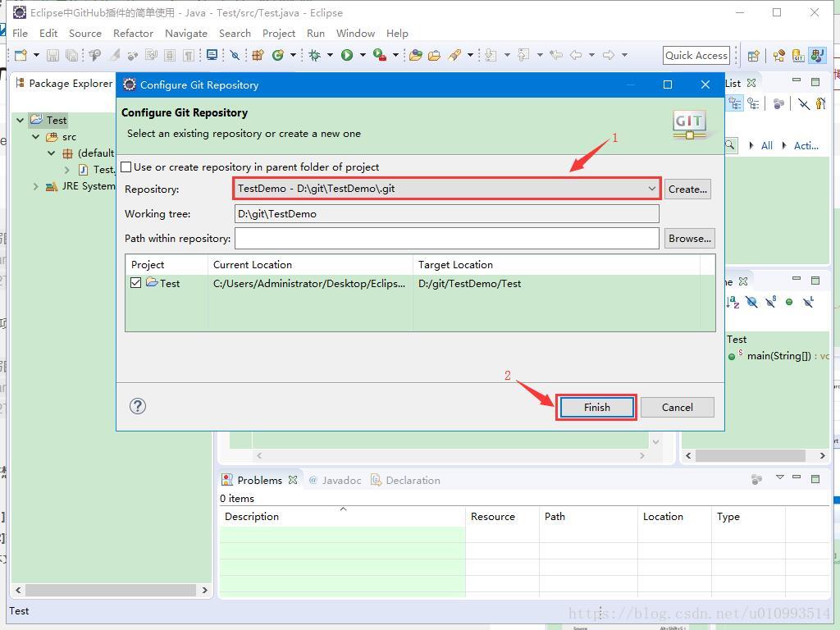Open the Source menu
840x630 pixels.
85,33
